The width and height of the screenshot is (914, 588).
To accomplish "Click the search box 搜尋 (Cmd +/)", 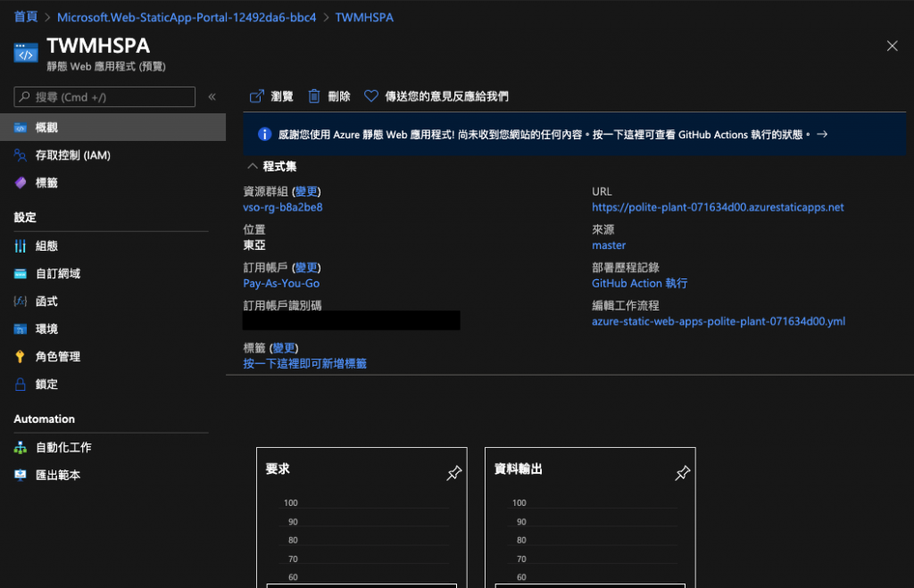I will (104, 96).
